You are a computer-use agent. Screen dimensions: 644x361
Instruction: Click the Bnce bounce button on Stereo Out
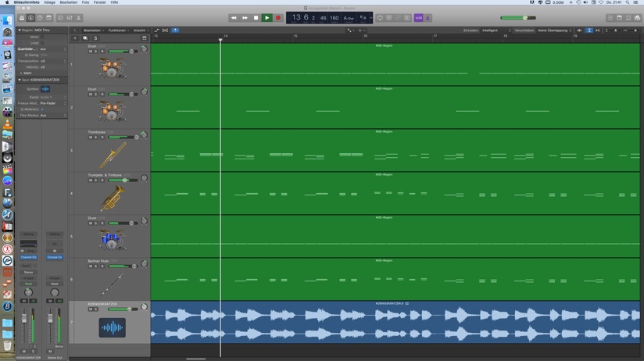click(x=59, y=347)
